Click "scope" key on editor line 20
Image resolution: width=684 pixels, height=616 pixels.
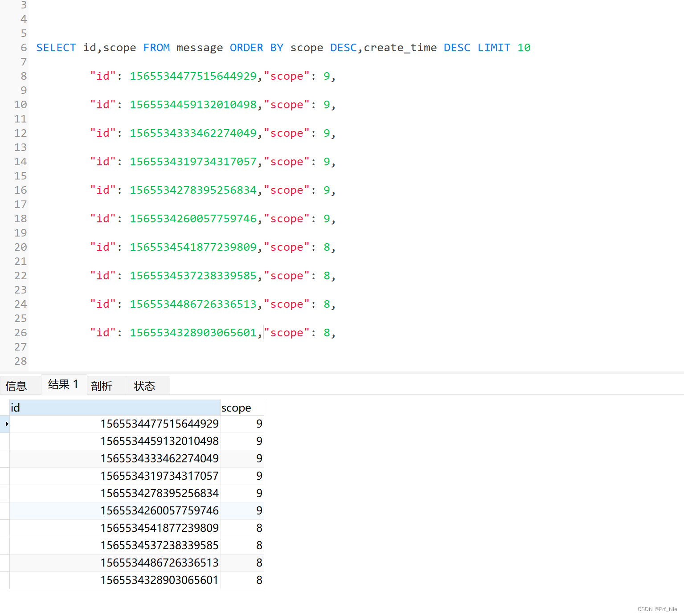pyautogui.click(x=287, y=247)
